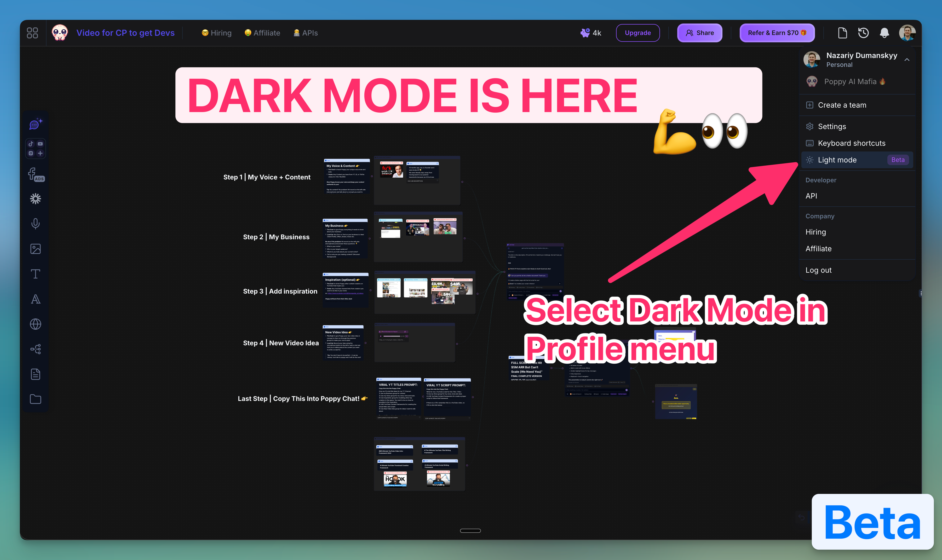Click the mind map nodes icon
Screen dimensions: 942x560
[36, 349]
